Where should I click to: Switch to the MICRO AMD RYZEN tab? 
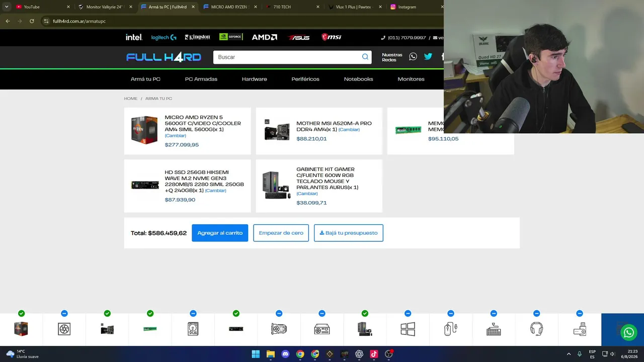click(x=229, y=7)
